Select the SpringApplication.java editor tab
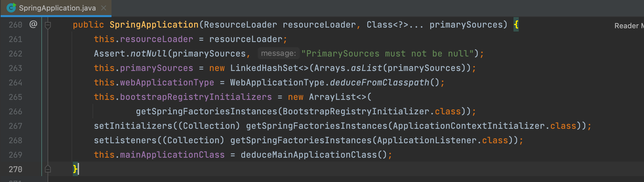 coord(56,8)
